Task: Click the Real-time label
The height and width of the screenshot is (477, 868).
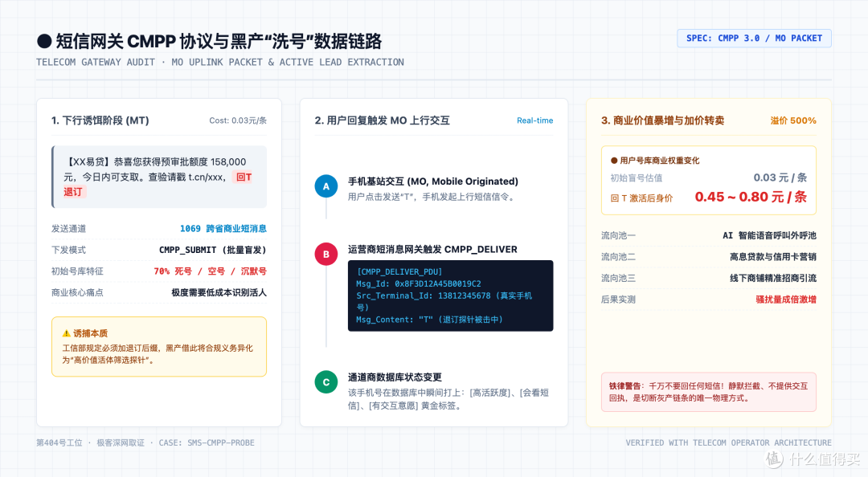Action: pos(534,120)
